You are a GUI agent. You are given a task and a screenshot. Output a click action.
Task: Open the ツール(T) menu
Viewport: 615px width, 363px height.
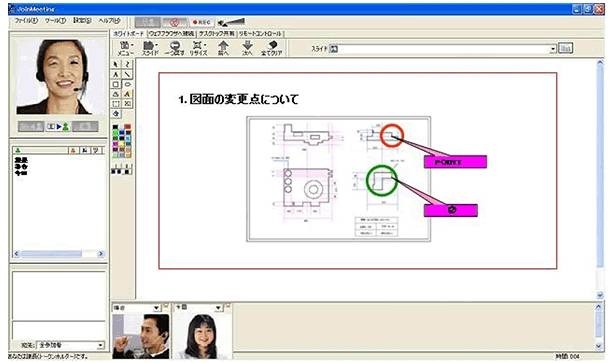click(x=55, y=20)
